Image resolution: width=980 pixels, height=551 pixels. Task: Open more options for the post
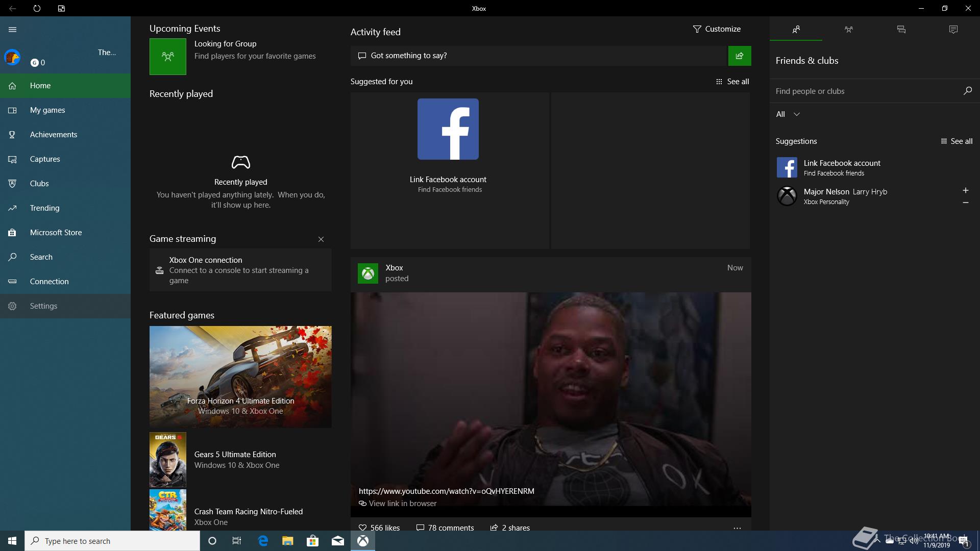click(737, 528)
